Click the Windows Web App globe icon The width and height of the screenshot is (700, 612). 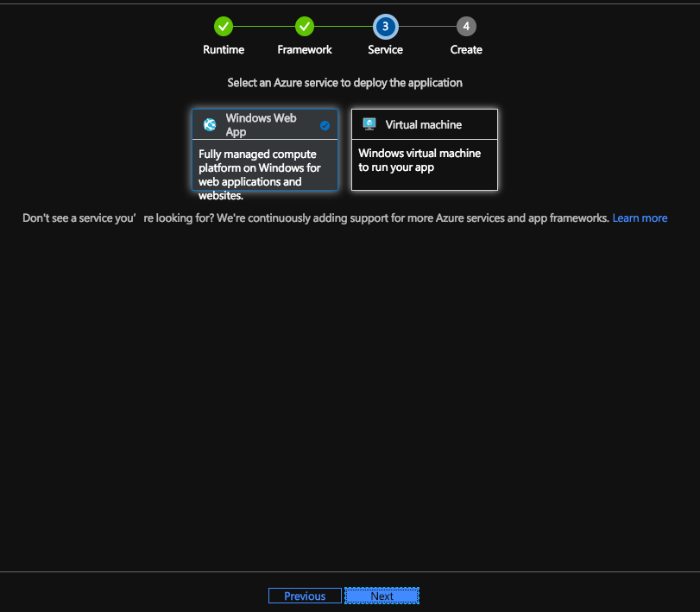[x=210, y=124]
